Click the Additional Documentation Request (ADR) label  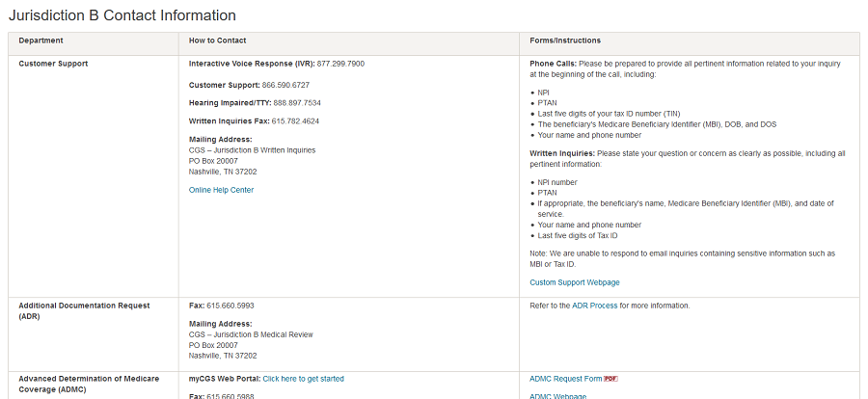[84, 310]
